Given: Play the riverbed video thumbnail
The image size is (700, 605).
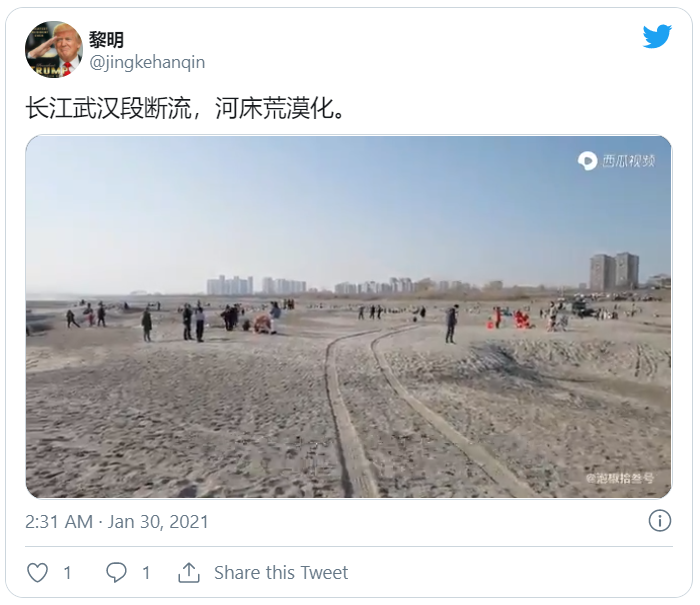Looking at the screenshot, I should click(349, 317).
